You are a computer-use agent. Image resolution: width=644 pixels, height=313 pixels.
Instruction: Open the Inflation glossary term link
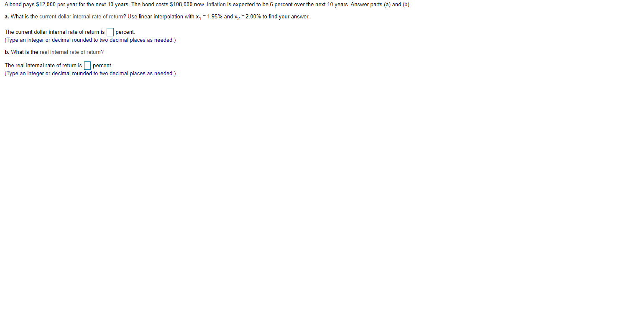tap(216, 5)
